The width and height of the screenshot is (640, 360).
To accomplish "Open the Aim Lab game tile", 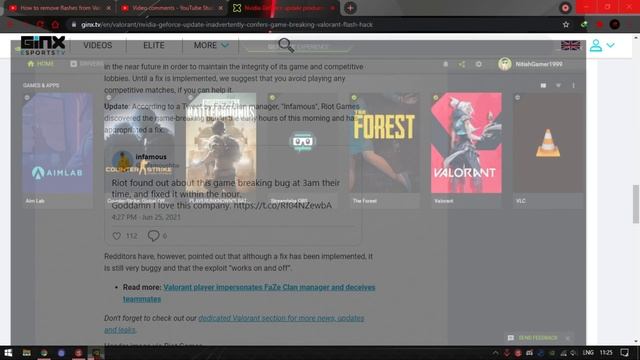I will [58, 150].
